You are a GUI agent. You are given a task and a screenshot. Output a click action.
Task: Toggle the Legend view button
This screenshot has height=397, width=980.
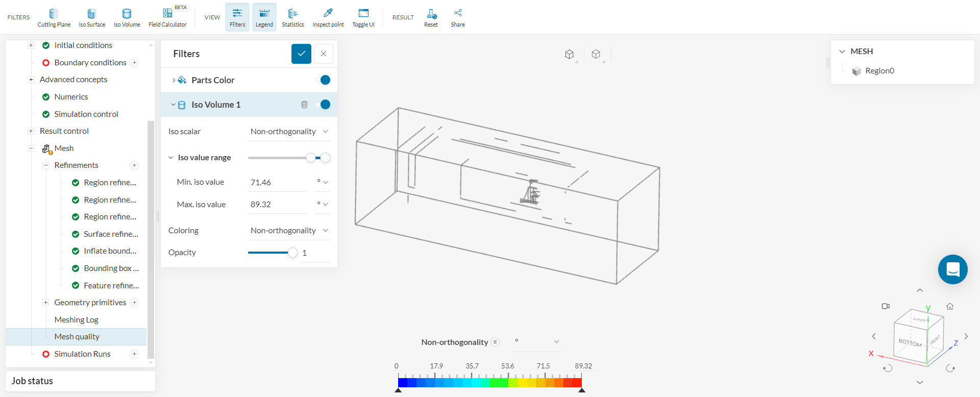[264, 17]
